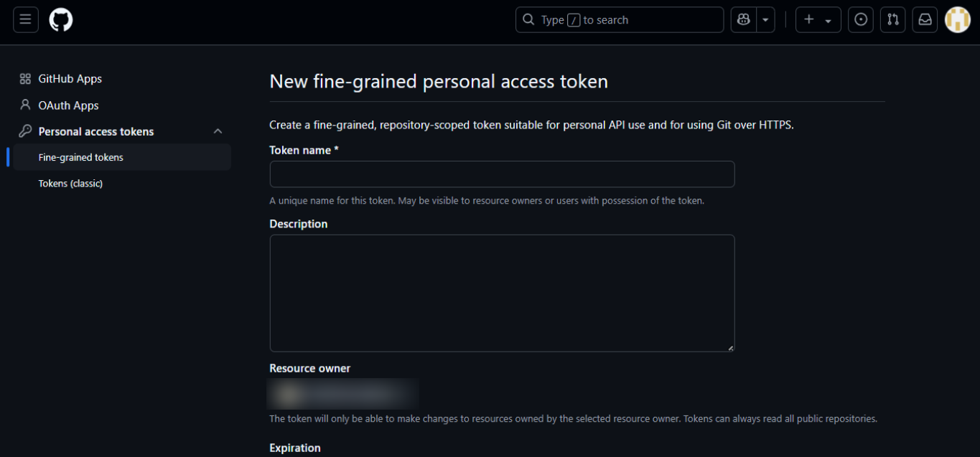This screenshot has height=457, width=980.
Task: Open the Create new plus dropdown
Action: 818,20
